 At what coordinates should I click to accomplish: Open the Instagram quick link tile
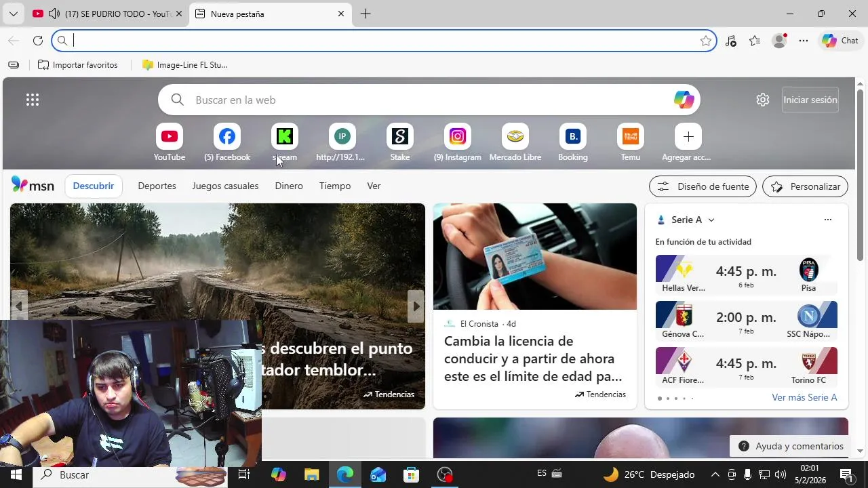click(458, 143)
